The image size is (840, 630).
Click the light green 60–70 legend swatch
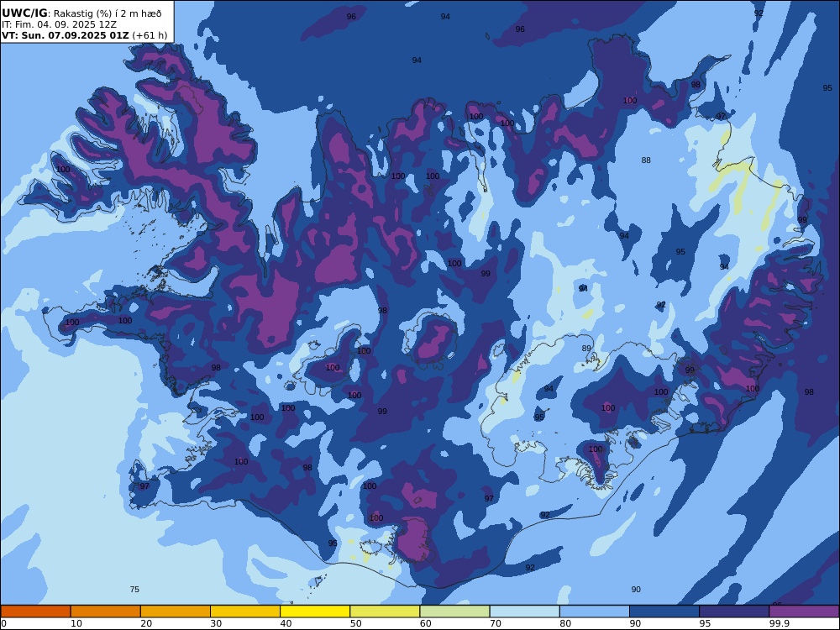pos(454,612)
